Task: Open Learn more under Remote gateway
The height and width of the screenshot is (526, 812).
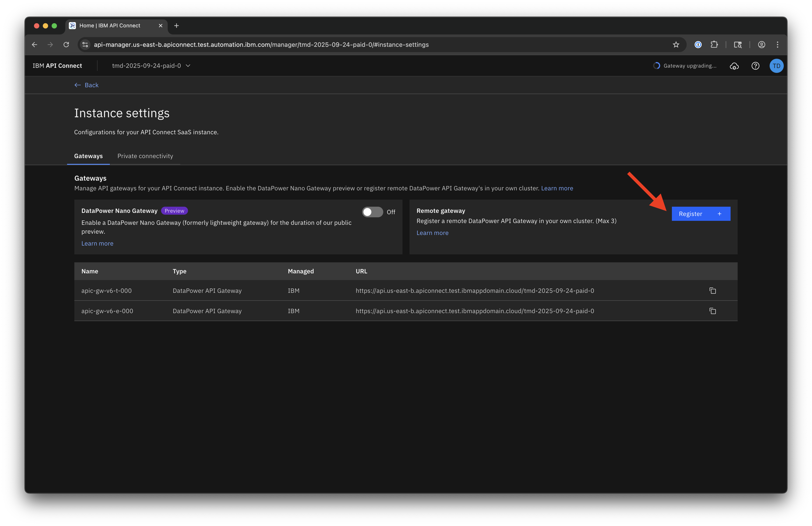Action: [432, 233]
